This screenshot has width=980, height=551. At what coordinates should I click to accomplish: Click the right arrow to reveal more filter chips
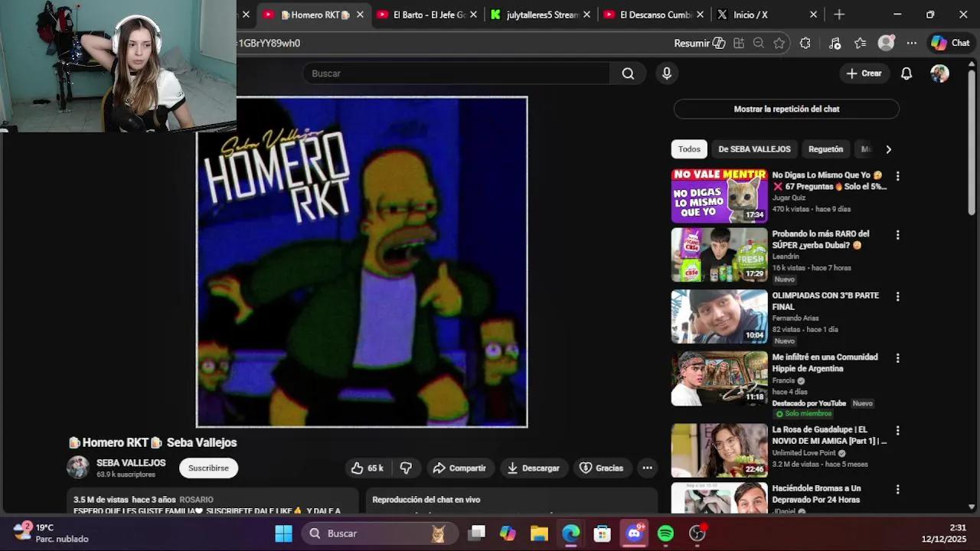pos(888,148)
